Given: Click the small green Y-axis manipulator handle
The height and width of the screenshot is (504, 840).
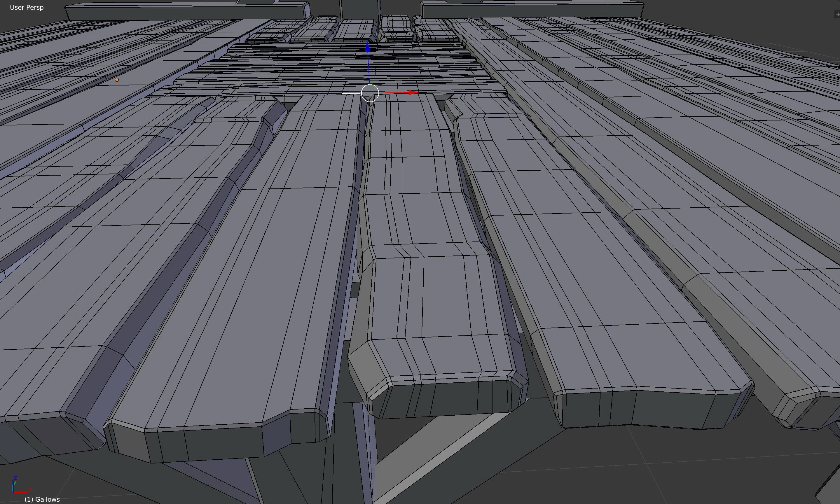Looking at the screenshot, I should coord(371,84).
